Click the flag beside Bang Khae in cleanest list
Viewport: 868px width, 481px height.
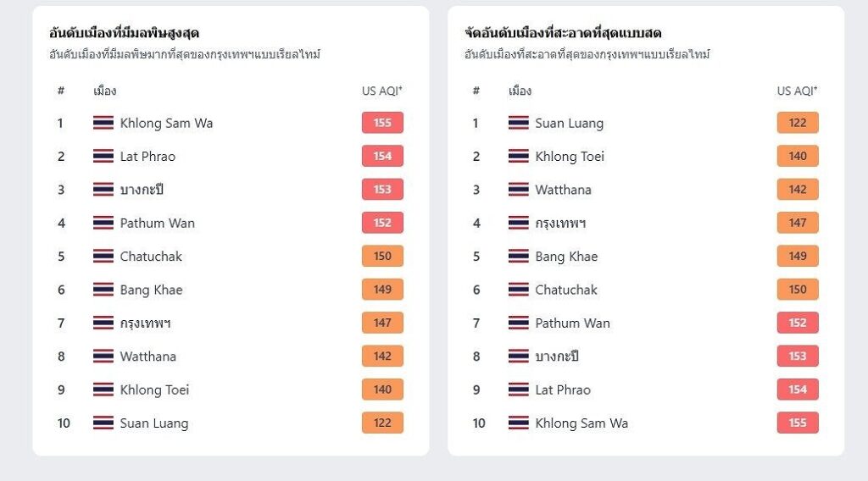(x=518, y=256)
